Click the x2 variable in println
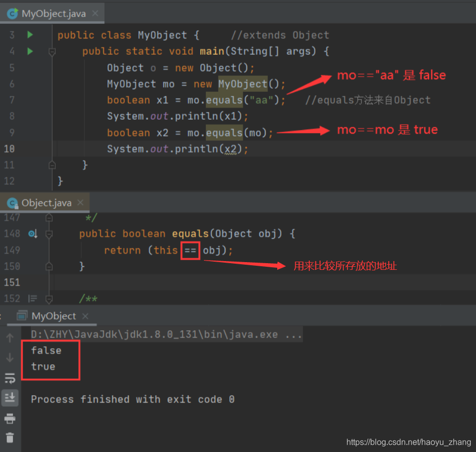This screenshot has height=452, width=476. pos(230,149)
